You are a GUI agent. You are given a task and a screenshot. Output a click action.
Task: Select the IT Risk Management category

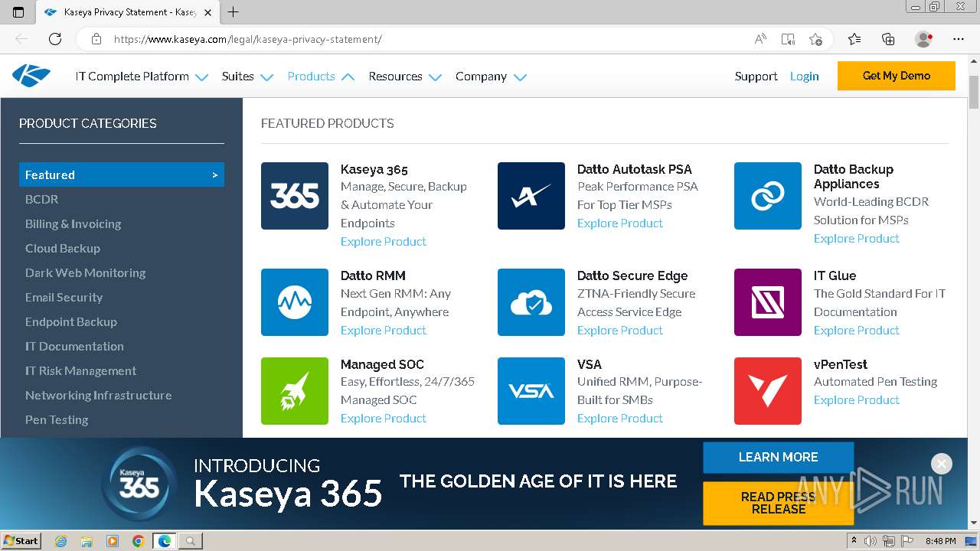point(80,370)
